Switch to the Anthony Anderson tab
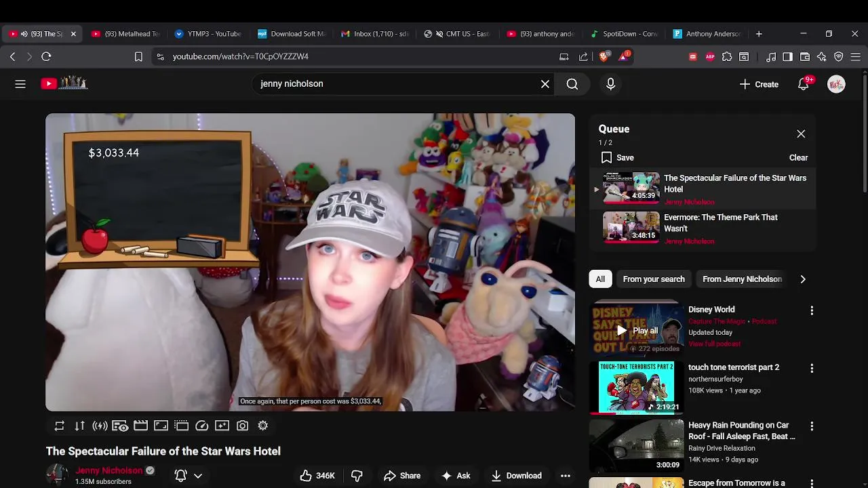 point(707,34)
